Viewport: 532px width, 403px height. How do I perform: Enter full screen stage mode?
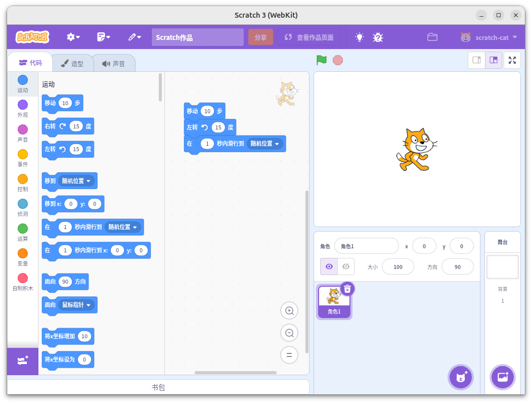[512, 60]
